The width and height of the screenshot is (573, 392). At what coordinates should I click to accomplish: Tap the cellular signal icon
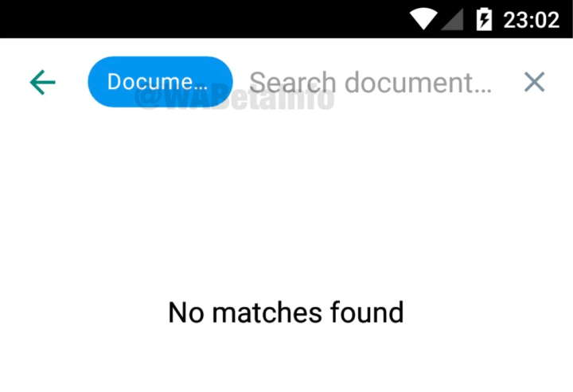click(x=452, y=19)
